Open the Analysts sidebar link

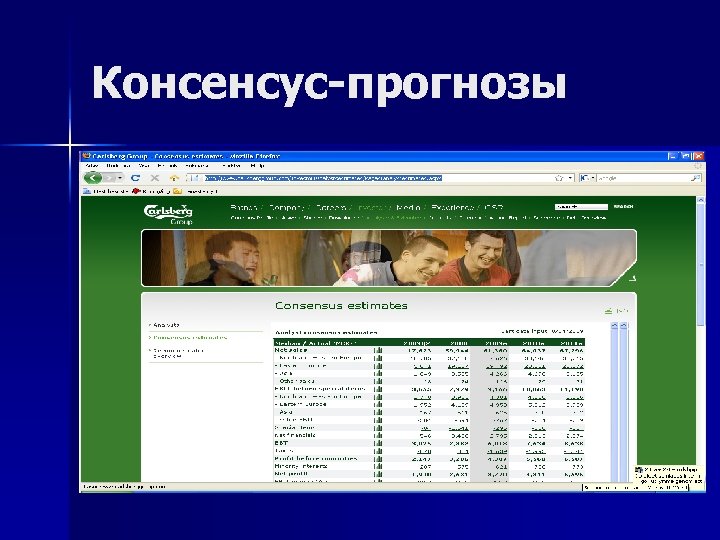tap(166, 325)
